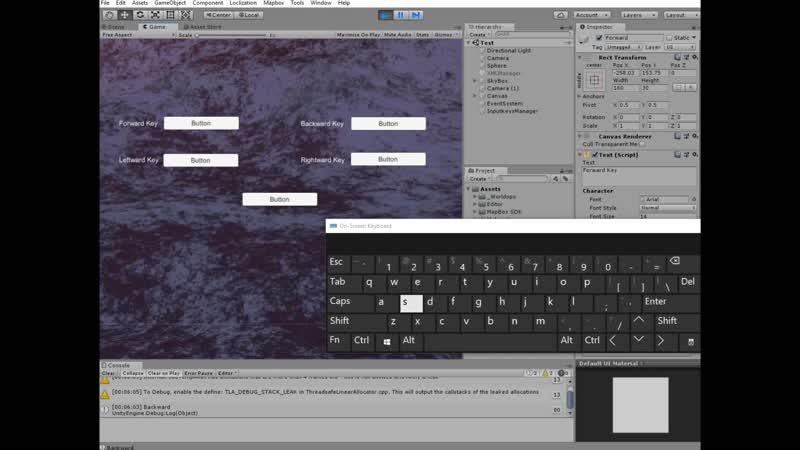Open the Tag dropdown showing Untagged
The image size is (800, 450).
tap(623, 47)
